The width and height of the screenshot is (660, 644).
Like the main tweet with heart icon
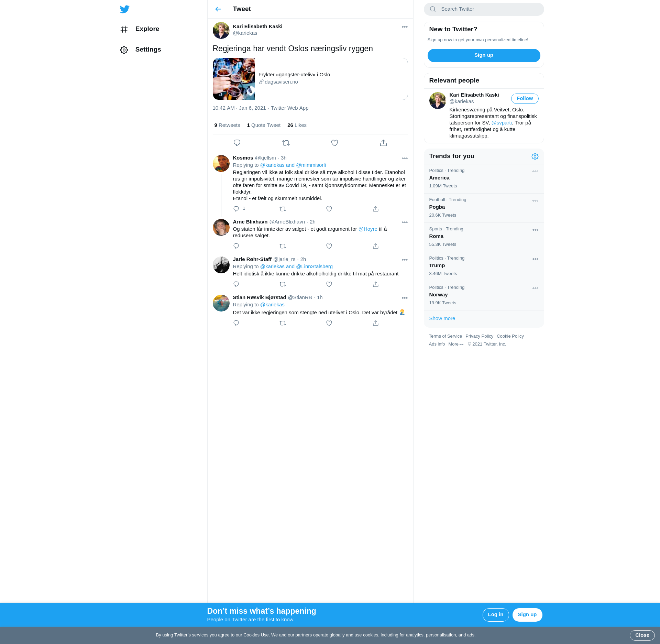click(x=334, y=143)
